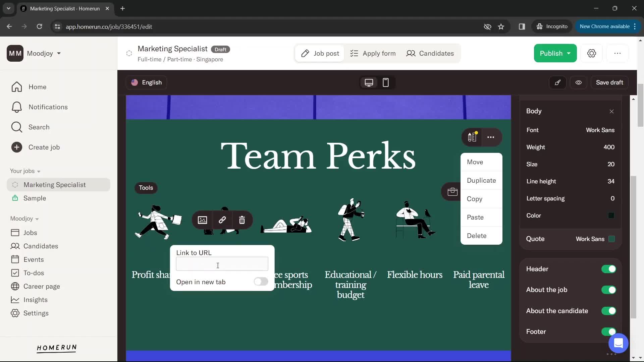Click the desktop view icon in top bar
Screen dimensions: 644x362
[368, 82]
